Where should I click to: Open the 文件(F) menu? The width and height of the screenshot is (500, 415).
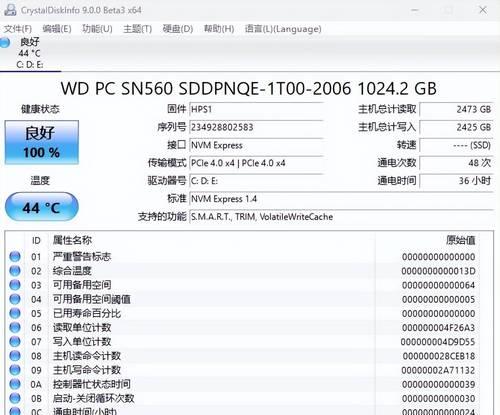coord(18,29)
